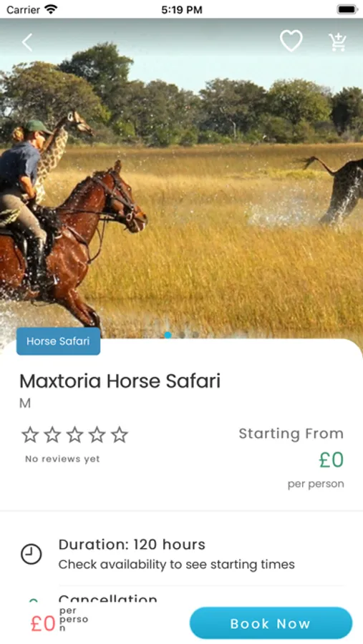Select the fifth star rating

[120, 434]
